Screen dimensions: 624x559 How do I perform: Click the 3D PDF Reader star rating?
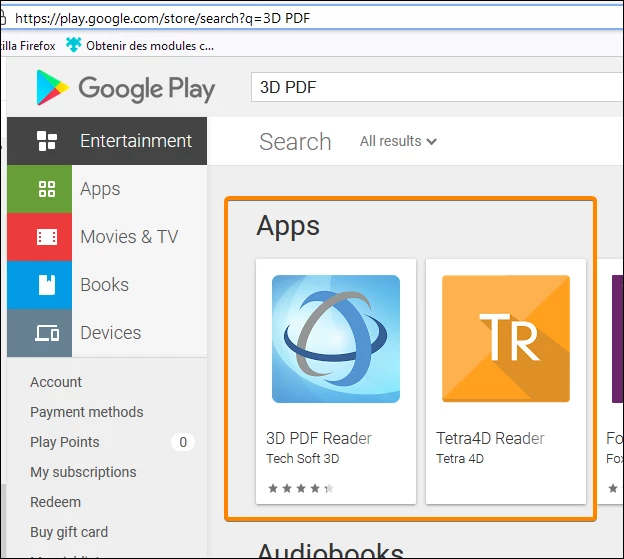pos(301,488)
